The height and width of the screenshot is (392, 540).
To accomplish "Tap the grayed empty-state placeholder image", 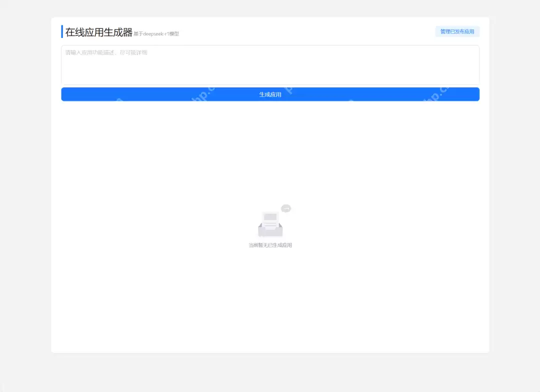I will click(270, 222).
